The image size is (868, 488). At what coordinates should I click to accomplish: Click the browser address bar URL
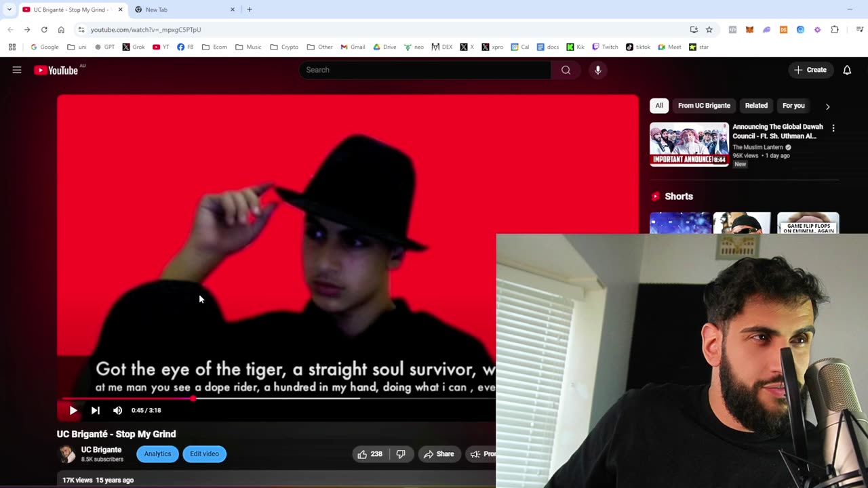(146, 30)
